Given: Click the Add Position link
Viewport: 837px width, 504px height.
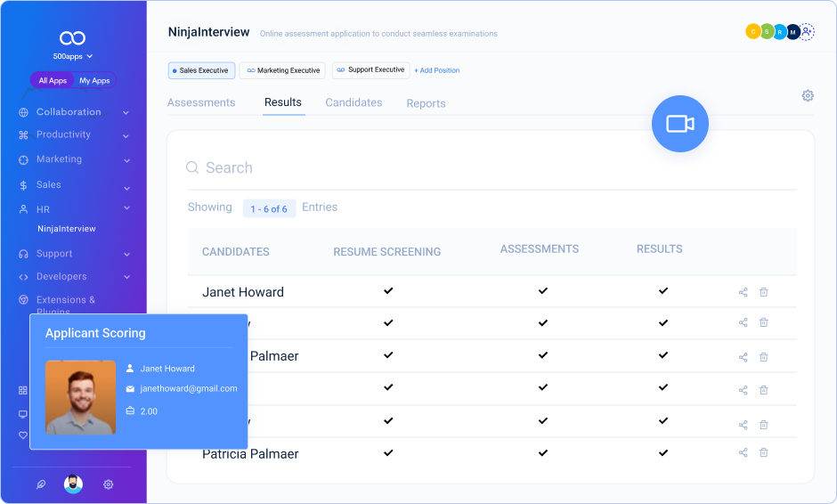Looking at the screenshot, I should pos(437,70).
